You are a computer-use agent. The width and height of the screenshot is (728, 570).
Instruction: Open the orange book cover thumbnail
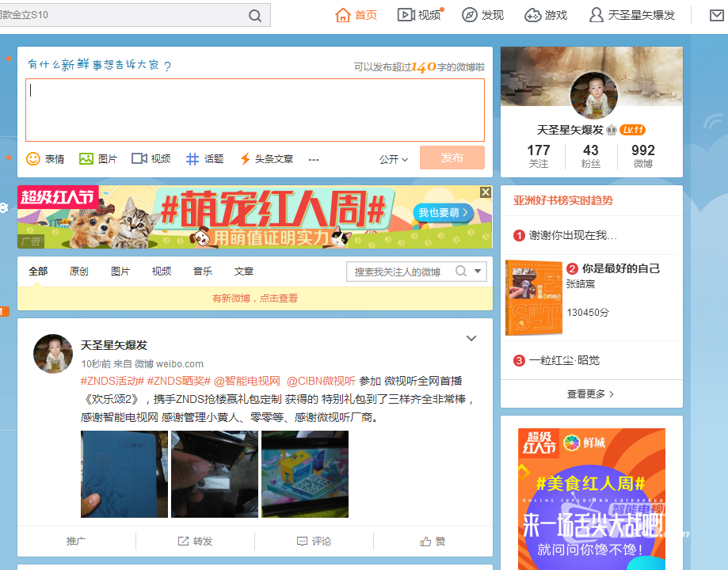click(534, 298)
